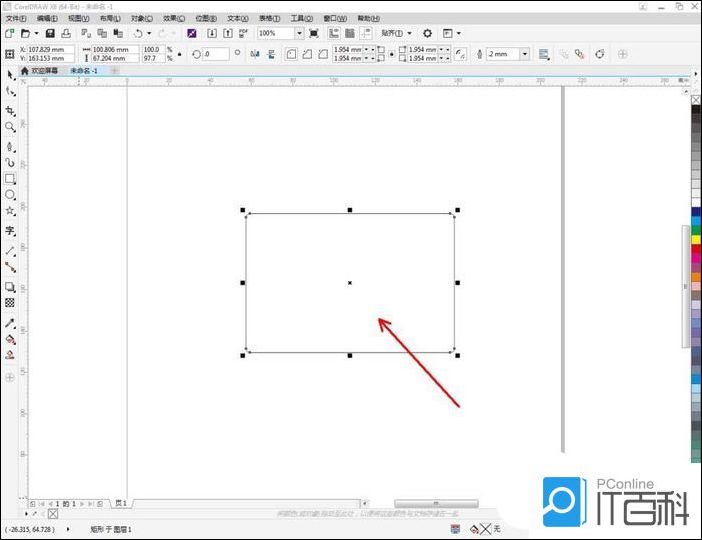
Task: Click the fill indicator icon in status bar
Action: click(x=474, y=529)
